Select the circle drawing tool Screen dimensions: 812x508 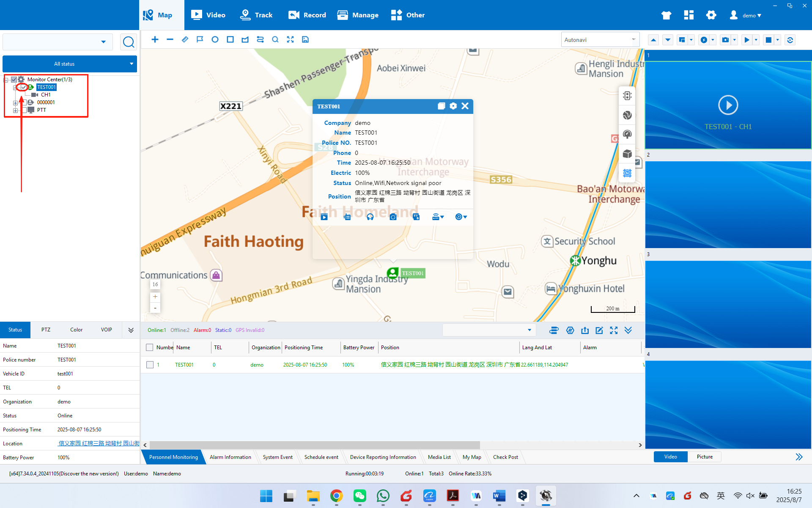[215, 39]
